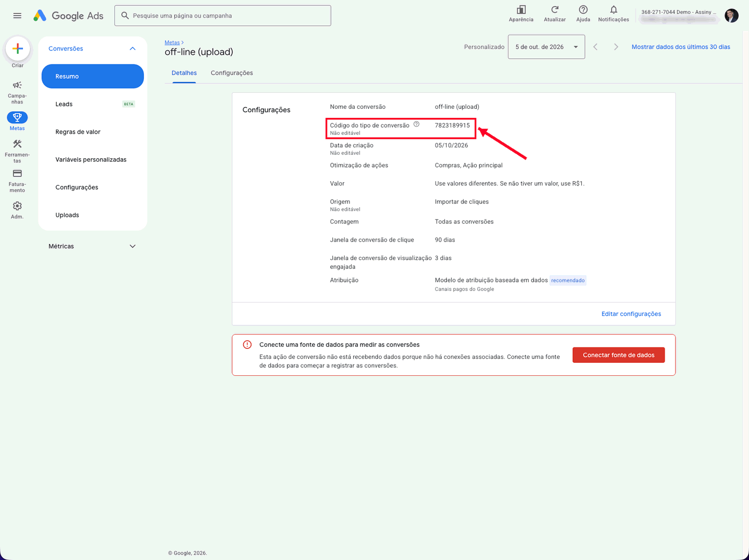Open the hamburger main menu
The image size is (749, 560).
[x=17, y=15]
